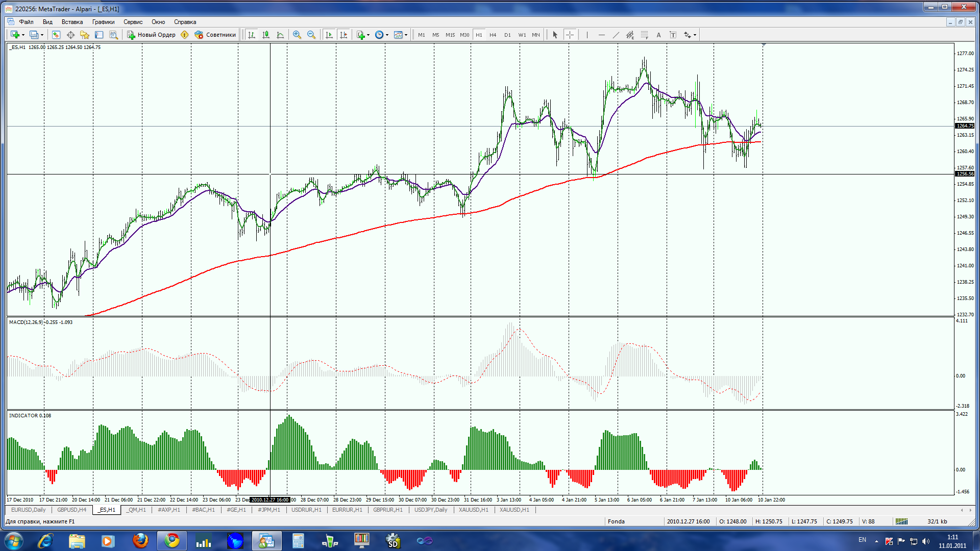Open Chrome from the Windows taskbar

(172, 540)
